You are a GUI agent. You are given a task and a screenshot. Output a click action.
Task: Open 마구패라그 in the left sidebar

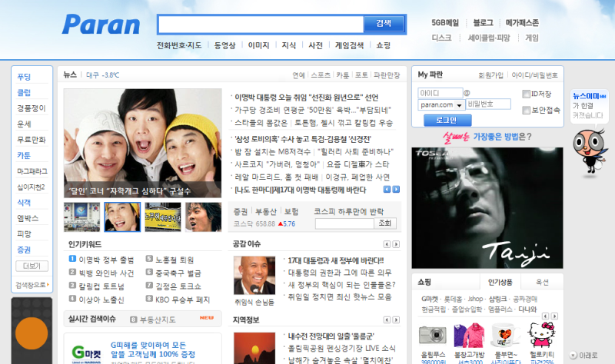coord(32,171)
